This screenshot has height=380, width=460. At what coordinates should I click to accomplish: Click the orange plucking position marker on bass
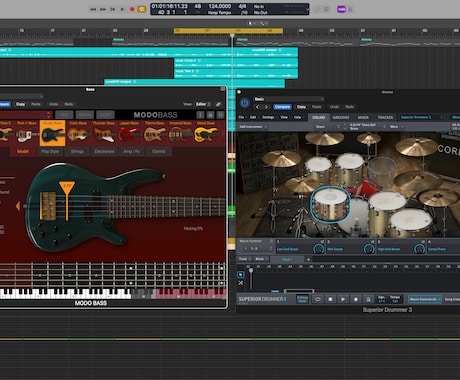click(67, 200)
